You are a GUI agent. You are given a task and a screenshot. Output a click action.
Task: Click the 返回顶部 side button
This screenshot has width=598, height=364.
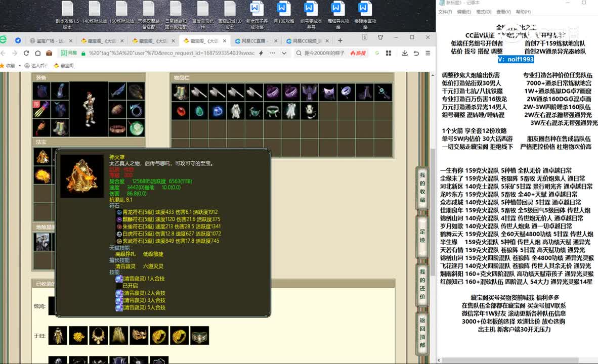point(422,333)
